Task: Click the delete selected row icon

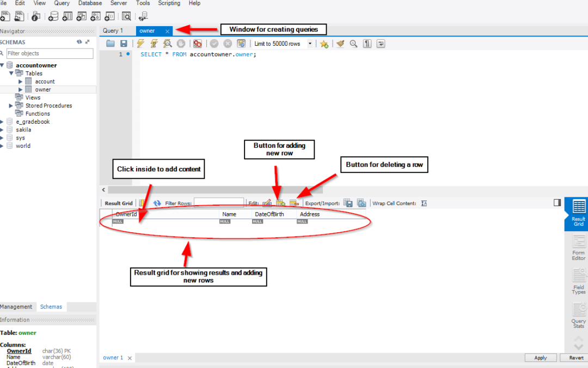Action: pyautogui.click(x=294, y=203)
